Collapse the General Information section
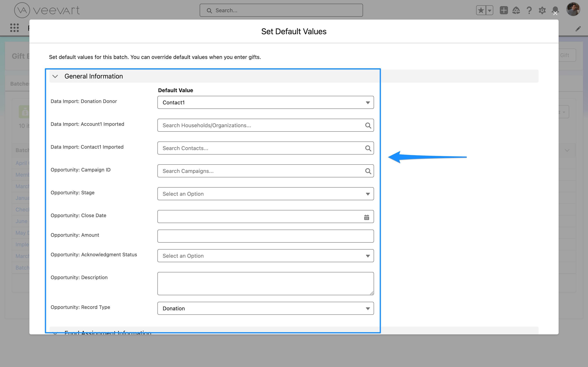The image size is (588, 367). 55,76
